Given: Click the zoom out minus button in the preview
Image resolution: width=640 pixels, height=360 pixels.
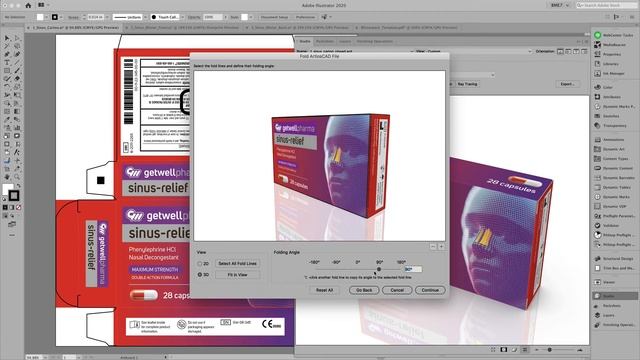Looking at the screenshot, I should (x=433, y=247).
